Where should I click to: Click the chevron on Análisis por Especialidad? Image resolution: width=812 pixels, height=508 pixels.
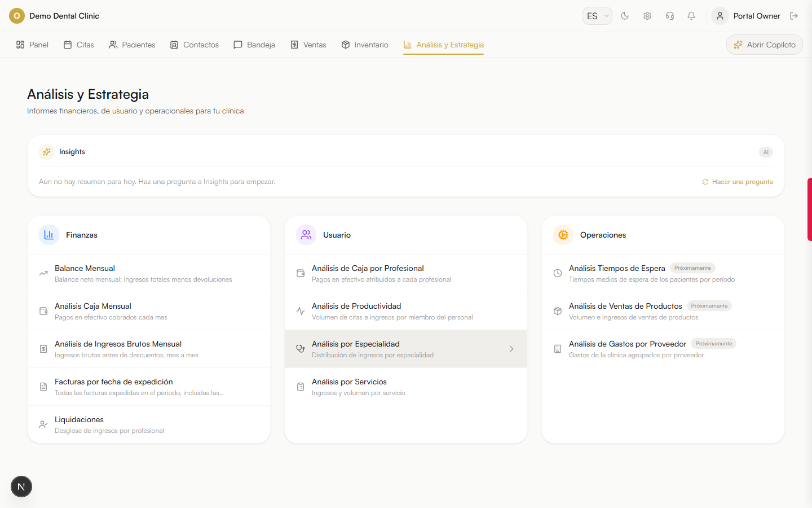click(511, 349)
